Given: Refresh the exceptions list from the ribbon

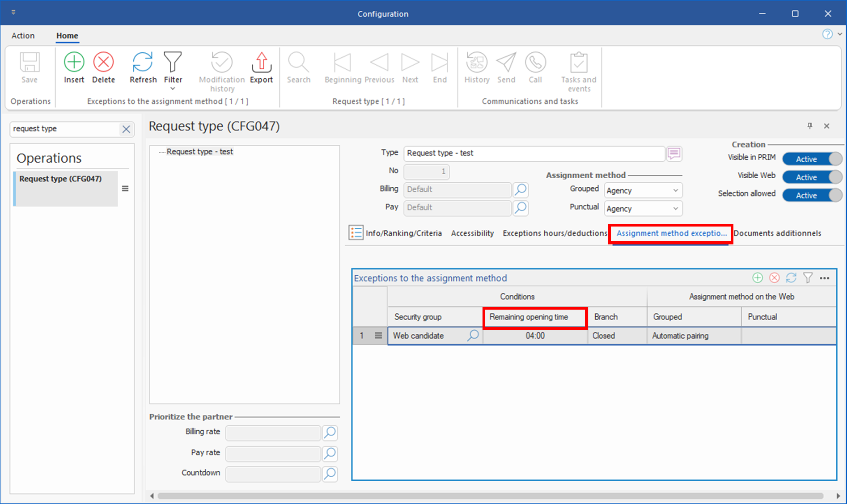Looking at the screenshot, I should click(x=143, y=62).
